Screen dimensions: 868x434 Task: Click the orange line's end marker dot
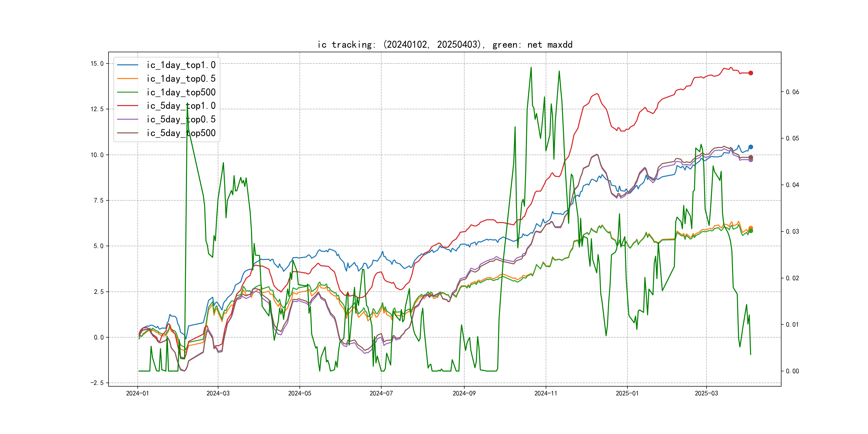751,228
